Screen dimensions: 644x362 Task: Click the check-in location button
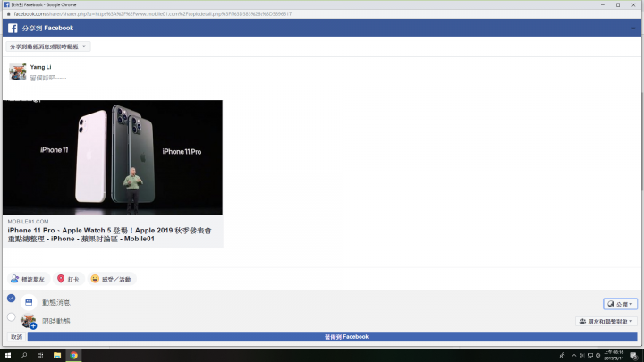pos(69,279)
